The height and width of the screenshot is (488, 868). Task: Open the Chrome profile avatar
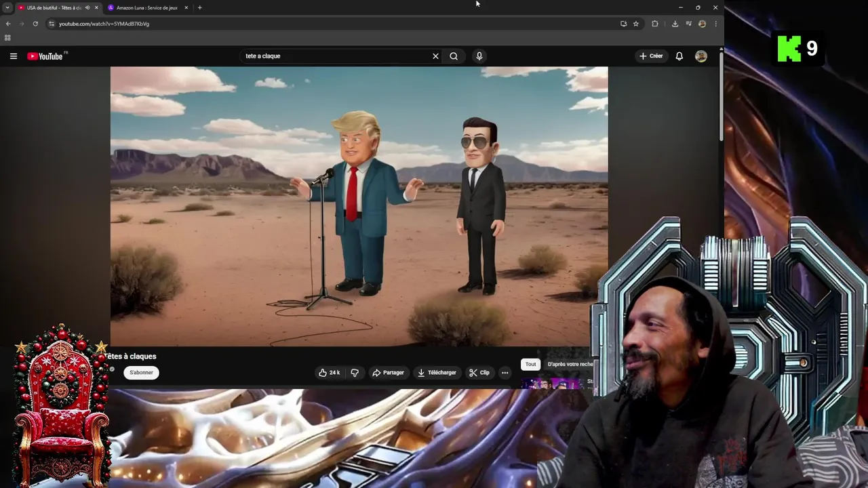point(702,24)
